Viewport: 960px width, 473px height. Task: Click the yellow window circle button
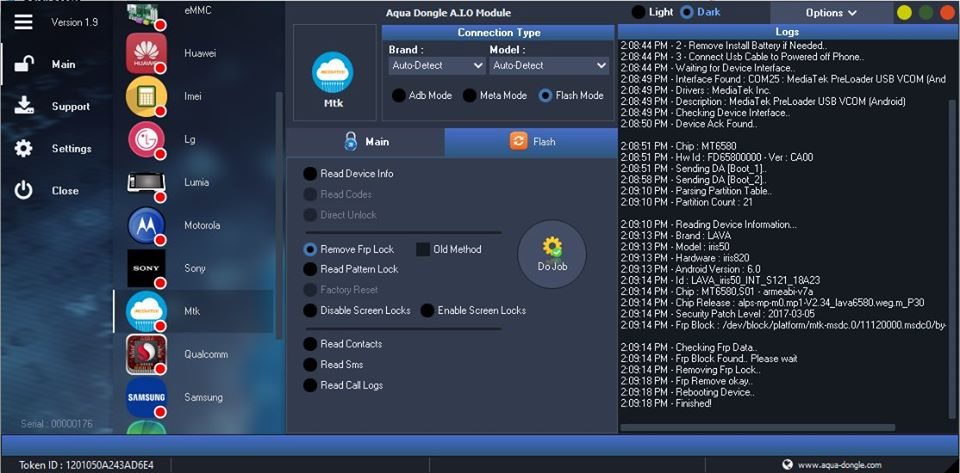[904, 12]
